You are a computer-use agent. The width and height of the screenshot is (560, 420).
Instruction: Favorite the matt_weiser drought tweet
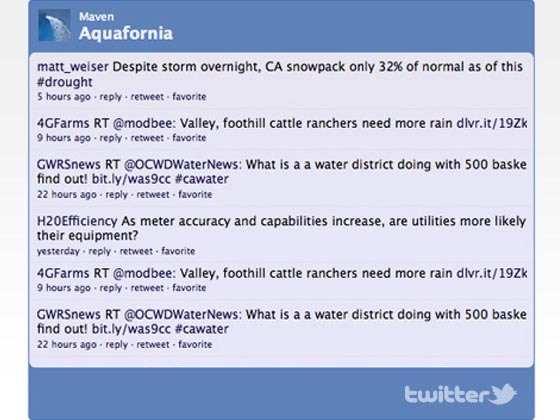(189, 96)
